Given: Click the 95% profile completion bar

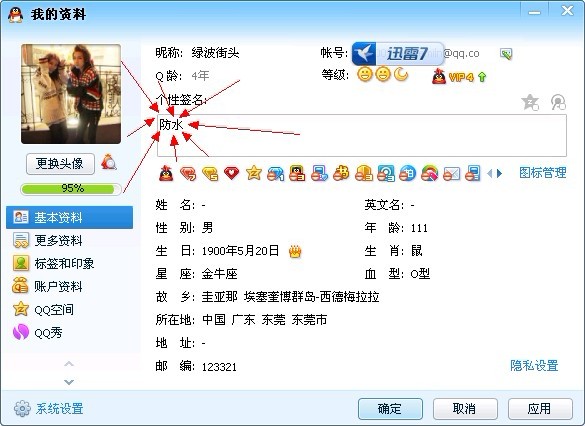Looking at the screenshot, I should pyautogui.click(x=71, y=189).
